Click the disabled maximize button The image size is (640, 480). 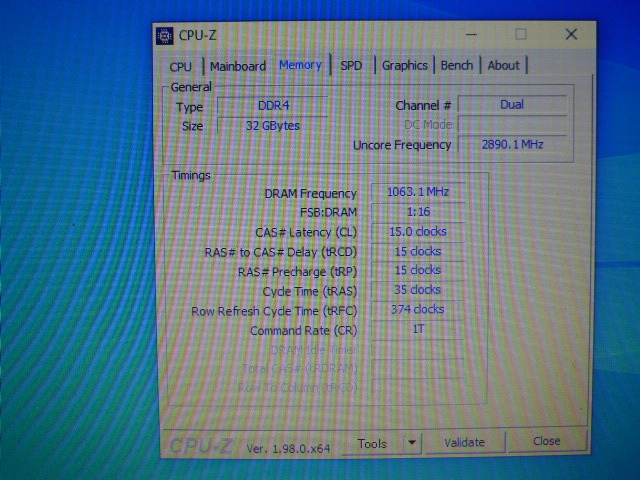click(521, 34)
